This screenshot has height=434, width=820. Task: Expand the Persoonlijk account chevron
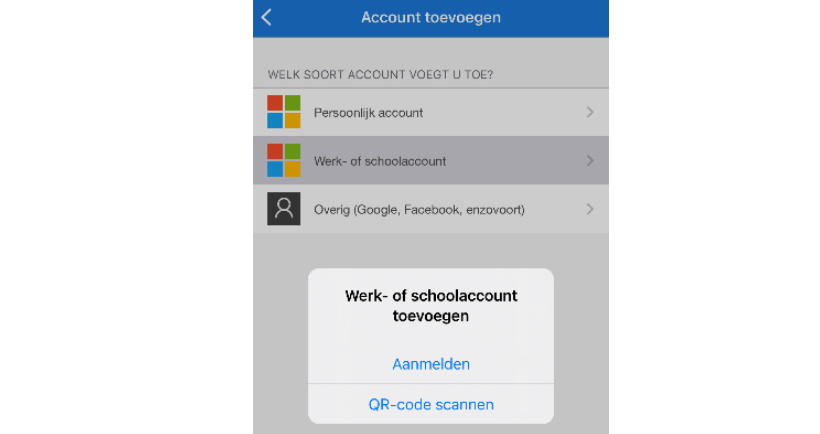pyautogui.click(x=590, y=112)
